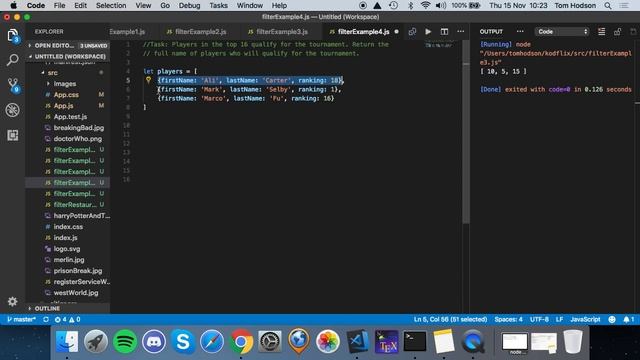The image size is (640, 360).
Task: Open the Selection menu
Action: (x=111, y=6)
